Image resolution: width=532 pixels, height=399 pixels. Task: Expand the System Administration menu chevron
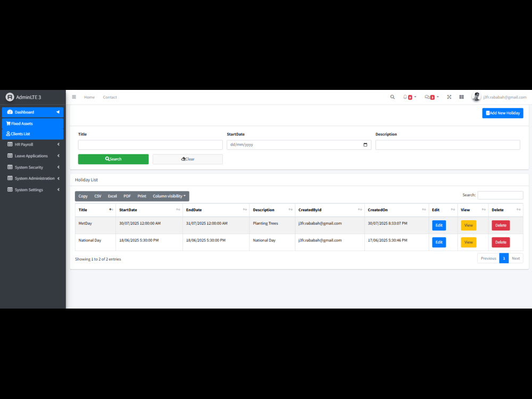pyautogui.click(x=59, y=178)
